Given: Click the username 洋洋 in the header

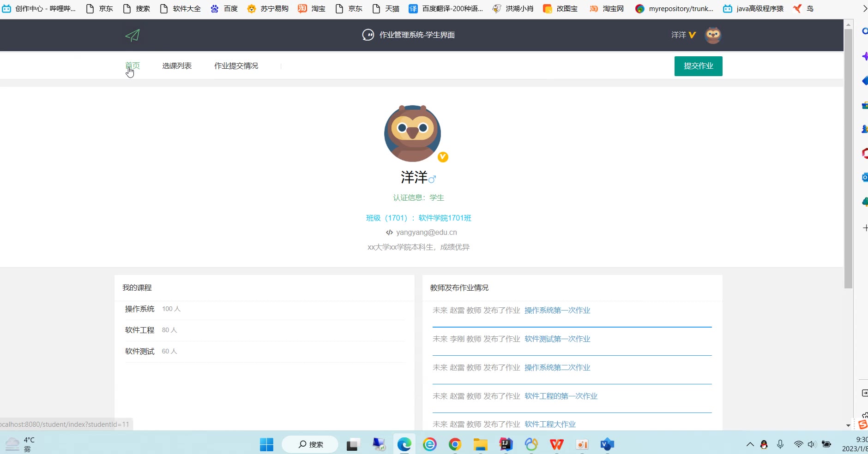Looking at the screenshot, I should point(678,35).
